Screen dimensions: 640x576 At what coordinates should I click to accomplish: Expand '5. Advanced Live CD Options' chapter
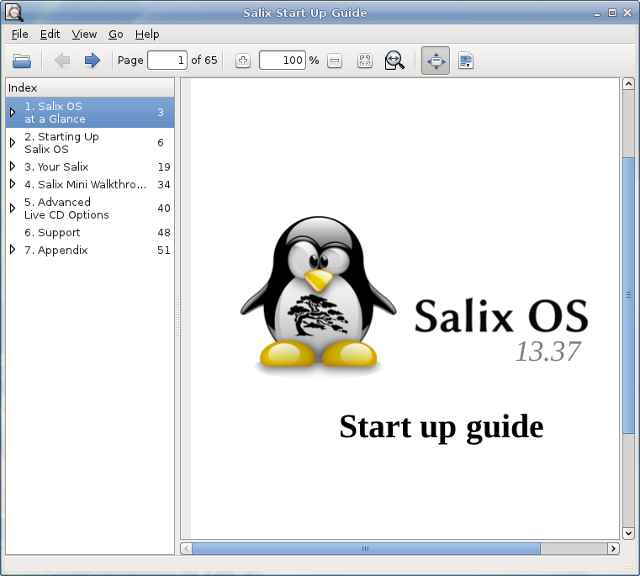[13, 208]
